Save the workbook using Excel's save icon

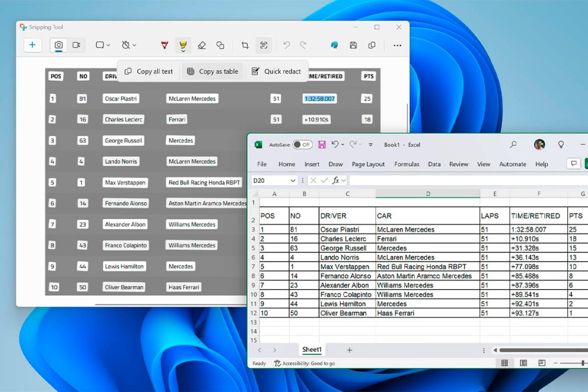click(x=322, y=145)
